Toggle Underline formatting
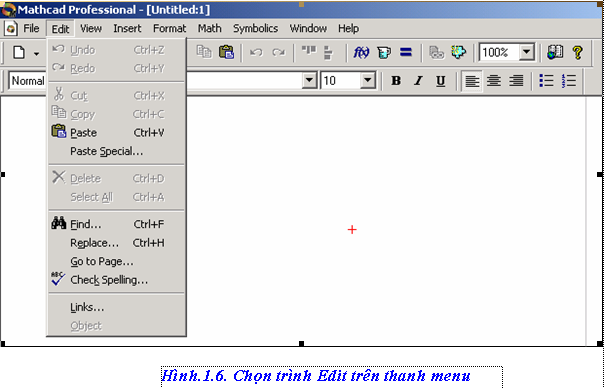 [x=440, y=81]
